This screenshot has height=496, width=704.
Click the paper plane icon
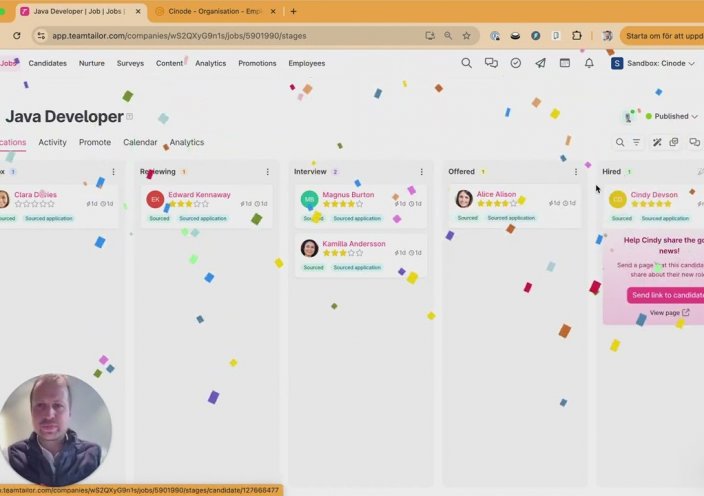point(540,63)
